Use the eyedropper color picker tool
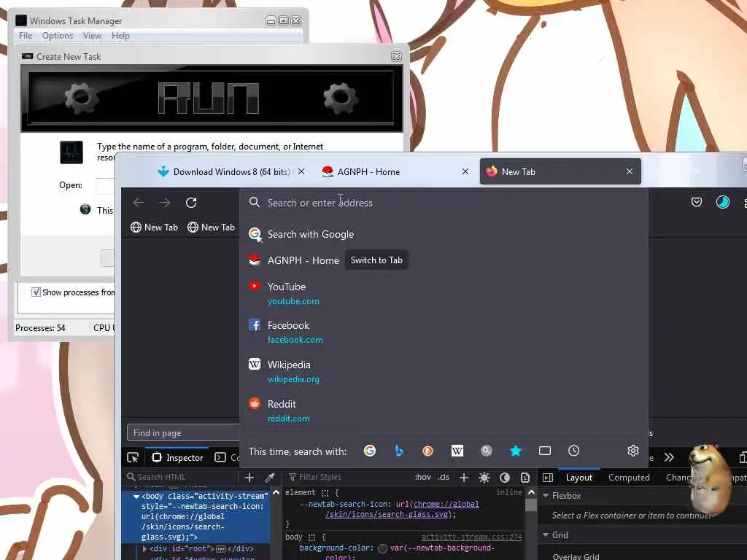Viewport: 747px width, 560px height. coord(270,477)
